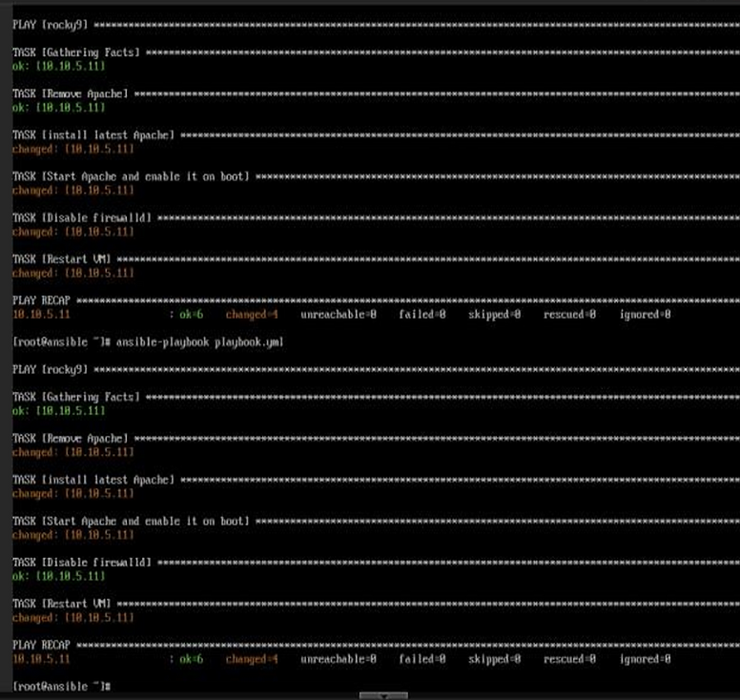Click 'failed=0' in the final PLAY RECAP
The width and height of the screenshot is (740, 700).
tap(422, 659)
